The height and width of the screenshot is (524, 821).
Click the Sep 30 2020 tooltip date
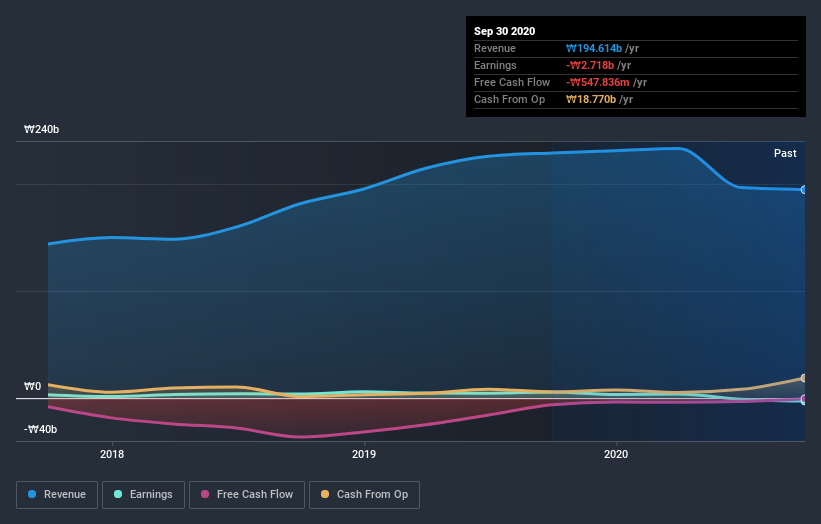(x=504, y=31)
